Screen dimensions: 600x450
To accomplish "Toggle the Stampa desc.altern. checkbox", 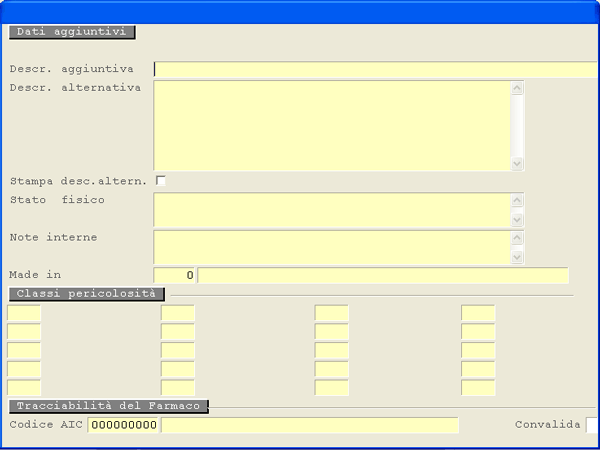I will (160, 181).
